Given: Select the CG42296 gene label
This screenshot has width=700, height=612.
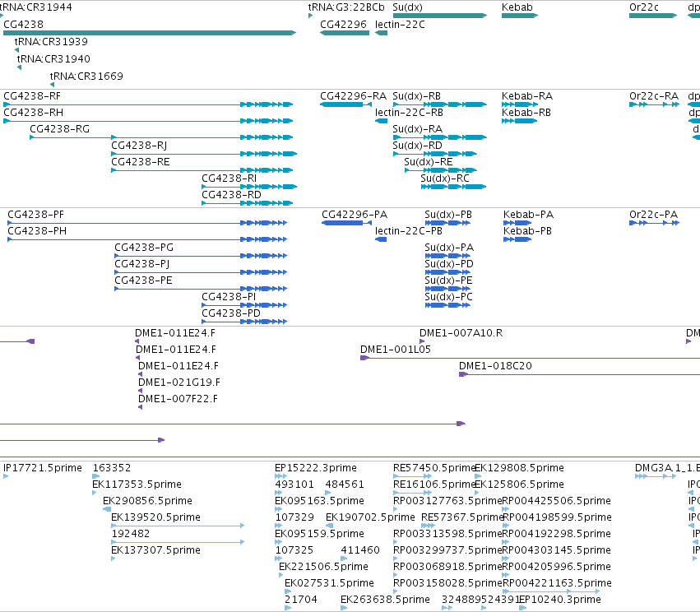Looking at the screenshot, I should [343, 25].
